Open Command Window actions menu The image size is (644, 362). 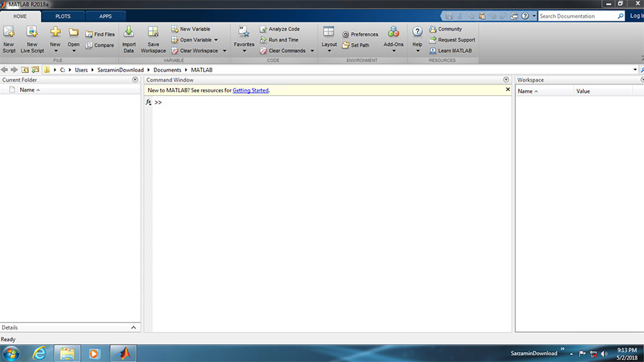pyautogui.click(x=506, y=79)
